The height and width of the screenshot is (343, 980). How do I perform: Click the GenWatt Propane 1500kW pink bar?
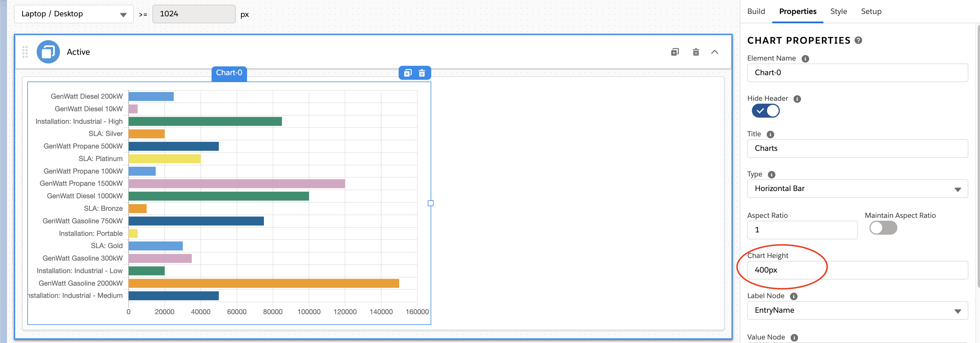237,183
